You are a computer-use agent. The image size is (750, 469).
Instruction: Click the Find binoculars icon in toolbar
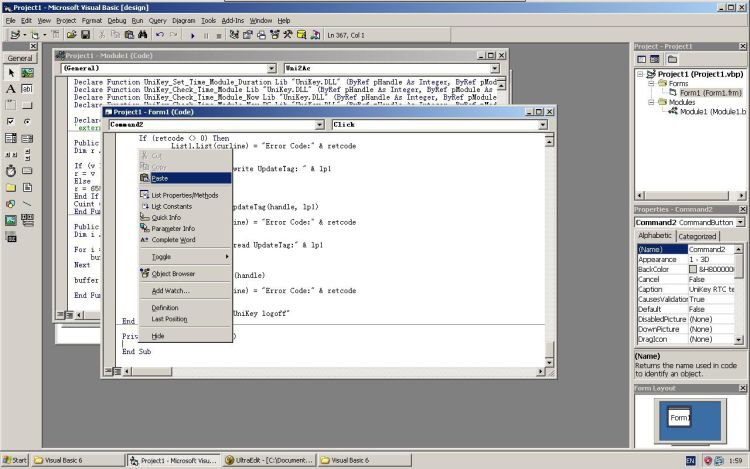142,35
